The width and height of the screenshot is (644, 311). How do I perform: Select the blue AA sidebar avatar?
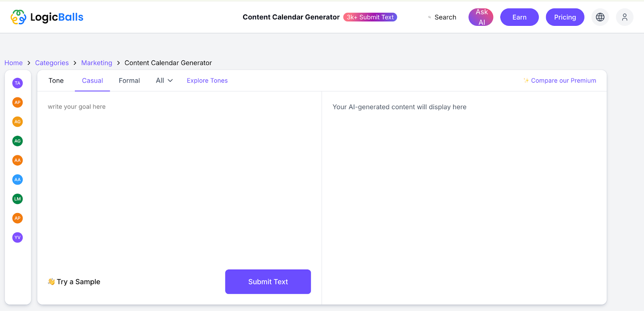pyautogui.click(x=17, y=180)
